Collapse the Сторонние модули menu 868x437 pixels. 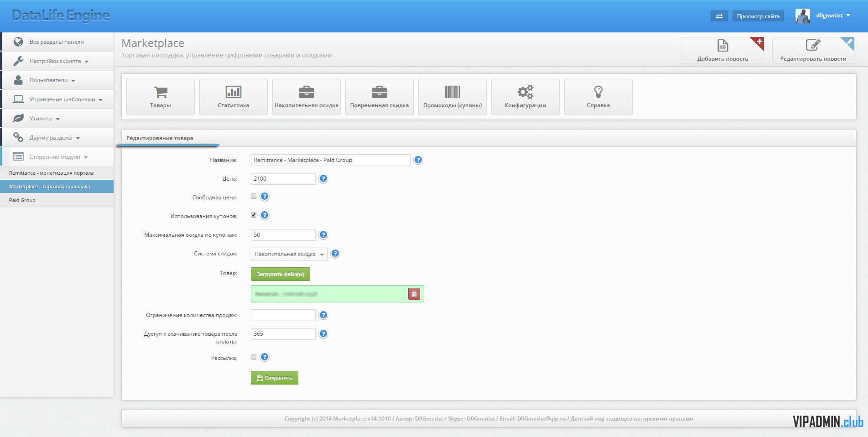pyautogui.click(x=57, y=157)
